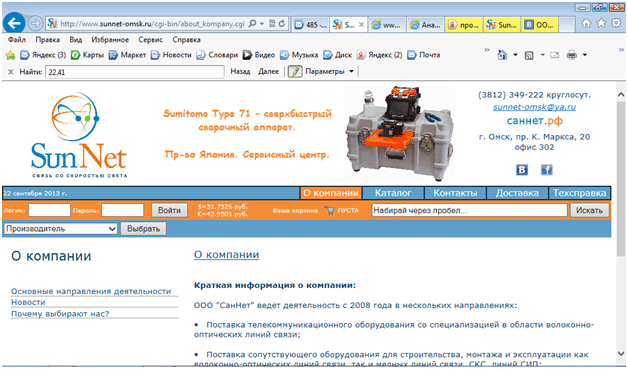Screen dimensions: 628x369
Task: Expand the Параметры find options dropdown
Action: tap(351, 72)
